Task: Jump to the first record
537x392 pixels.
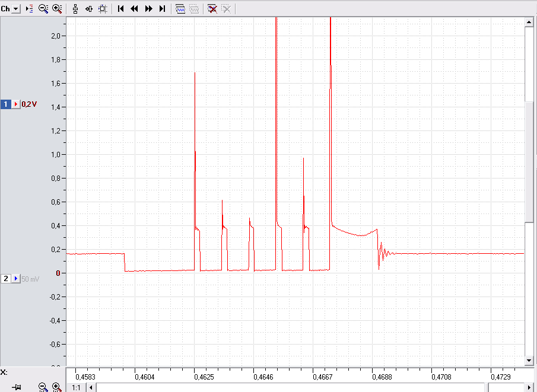Action: point(120,9)
